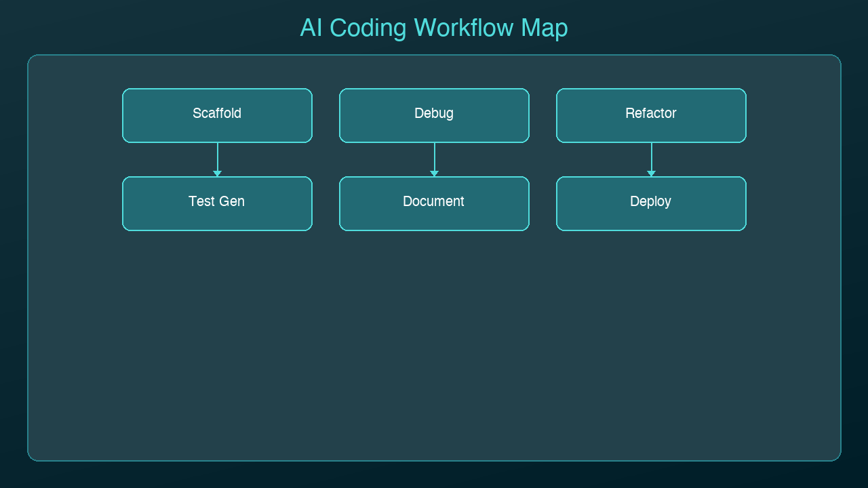
Task: Click the Deploy node box
Action: click(651, 203)
